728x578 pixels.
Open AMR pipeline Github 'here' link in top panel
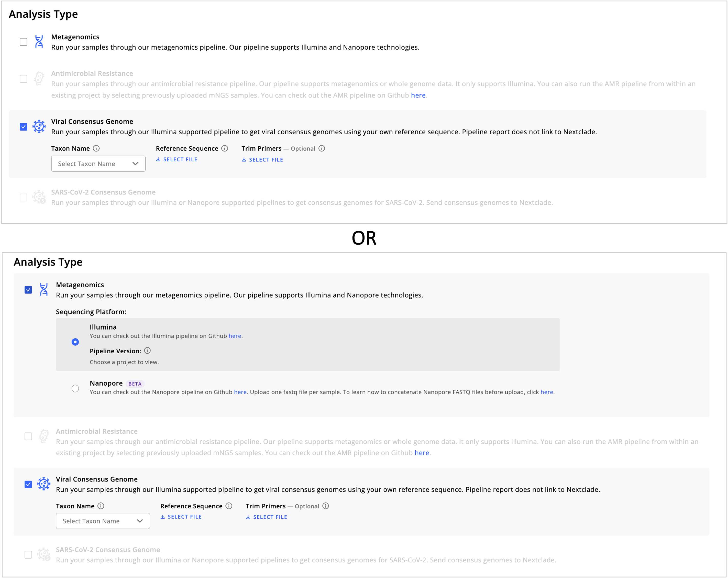pyautogui.click(x=418, y=95)
